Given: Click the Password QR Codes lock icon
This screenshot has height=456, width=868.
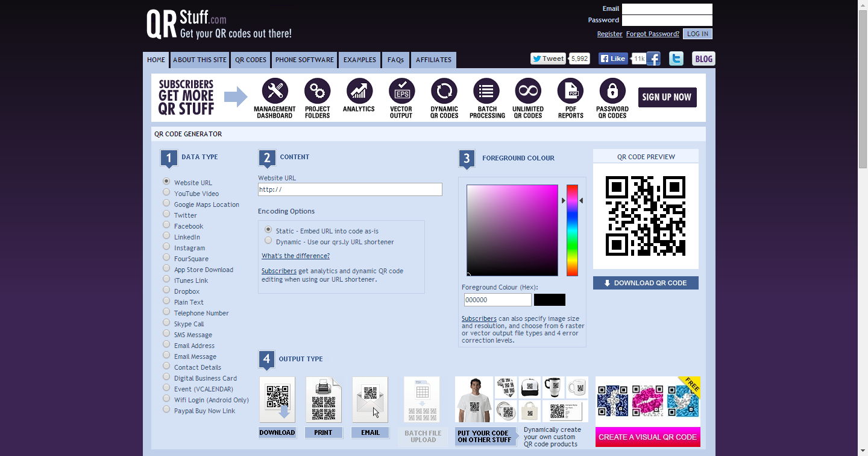Looking at the screenshot, I should [x=612, y=91].
